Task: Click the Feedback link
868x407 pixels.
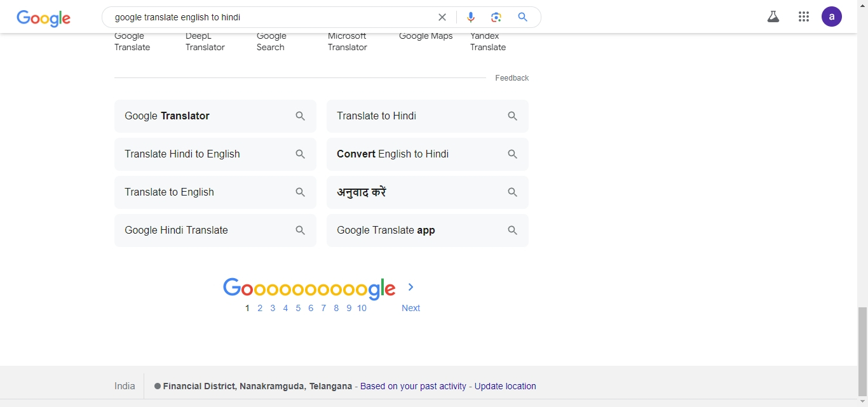Action: coord(512,78)
